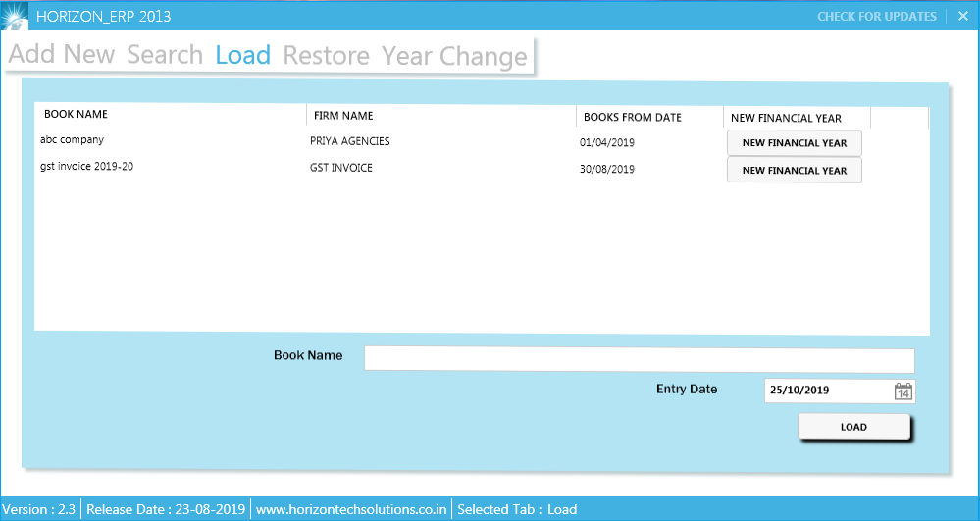The width and height of the screenshot is (980, 521).
Task: Click Release Date : 23-08-2019 status entry
Action: (x=166, y=509)
